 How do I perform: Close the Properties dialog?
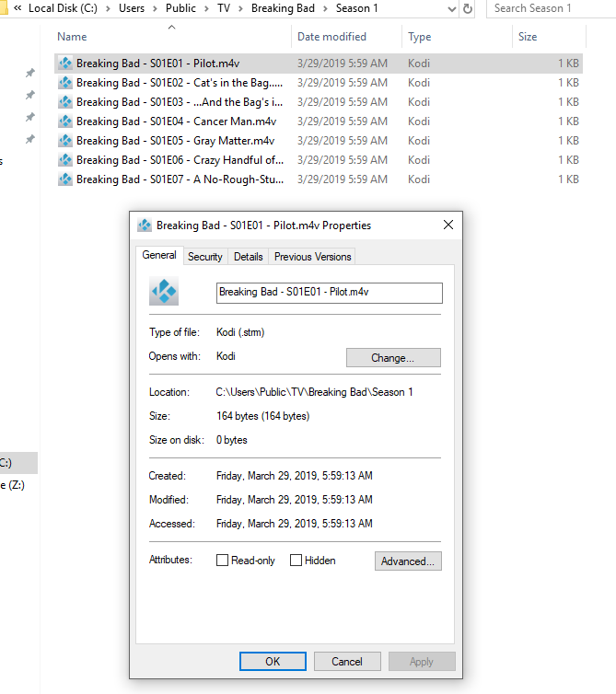pos(448,225)
